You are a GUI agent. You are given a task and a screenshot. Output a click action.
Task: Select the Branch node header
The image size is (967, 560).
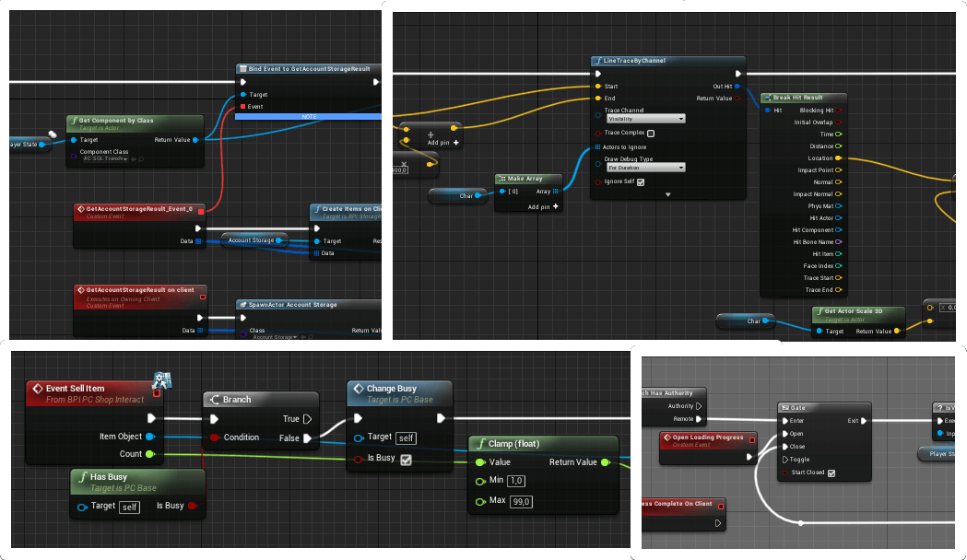[x=261, y=399]
